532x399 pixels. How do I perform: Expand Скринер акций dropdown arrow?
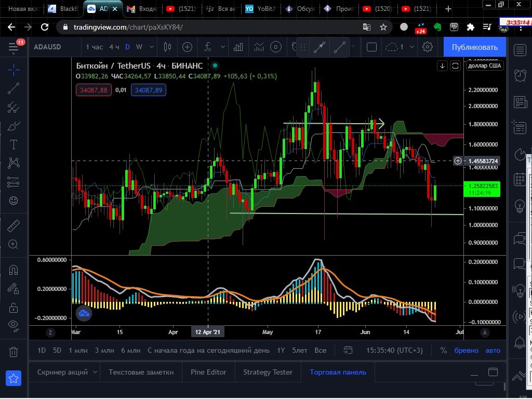tap(96, 372)
